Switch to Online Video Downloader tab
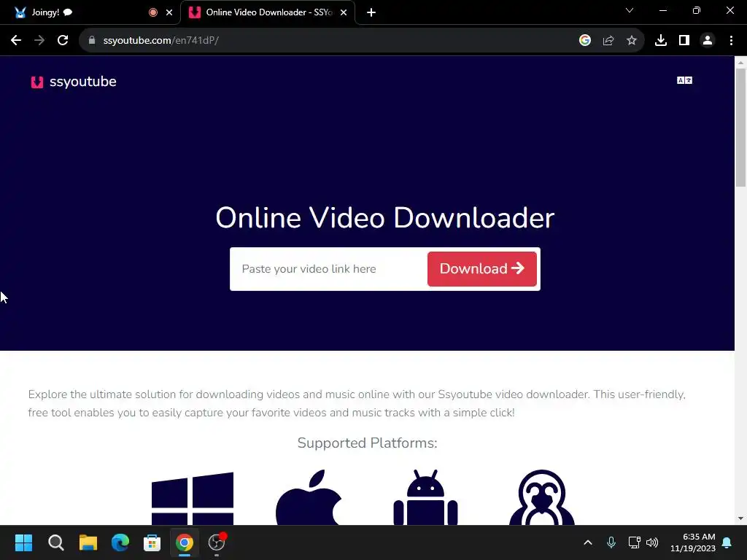Image resolution: width=747 pixels, height=560 pixels. [x=268, y=12]
